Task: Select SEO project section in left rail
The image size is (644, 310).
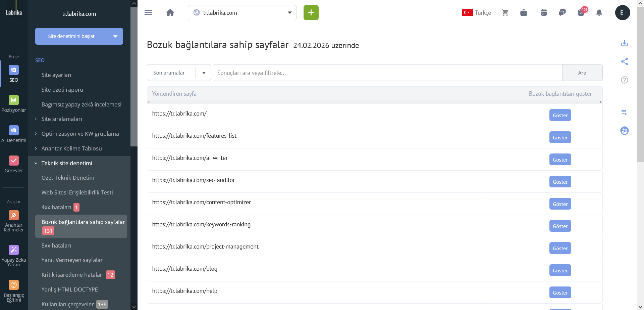Action: (x=14, y=74)
